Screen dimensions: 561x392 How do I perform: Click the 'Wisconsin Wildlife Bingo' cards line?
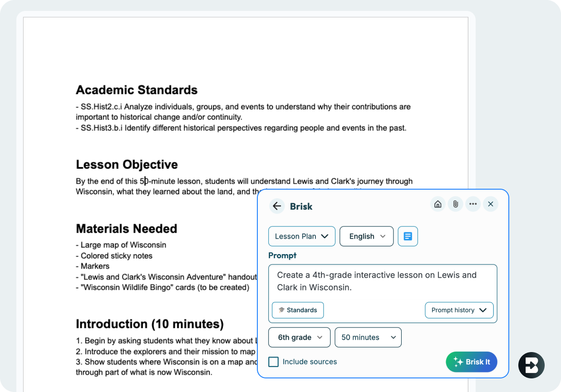tap(162, 288)
